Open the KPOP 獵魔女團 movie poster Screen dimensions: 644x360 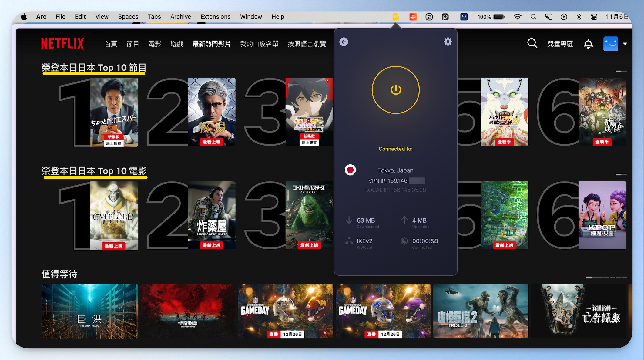602,216
